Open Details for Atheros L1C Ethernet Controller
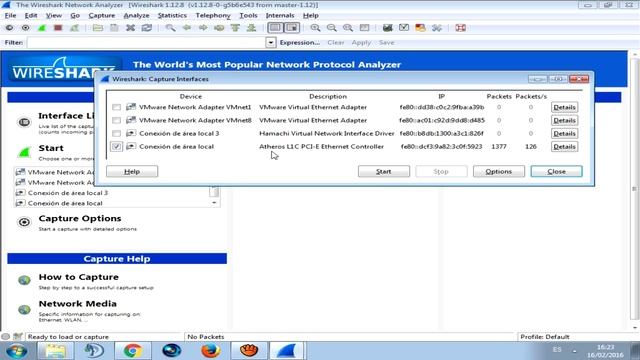The image size is (640, 360). pyautogui.click(x=564, y=147)
